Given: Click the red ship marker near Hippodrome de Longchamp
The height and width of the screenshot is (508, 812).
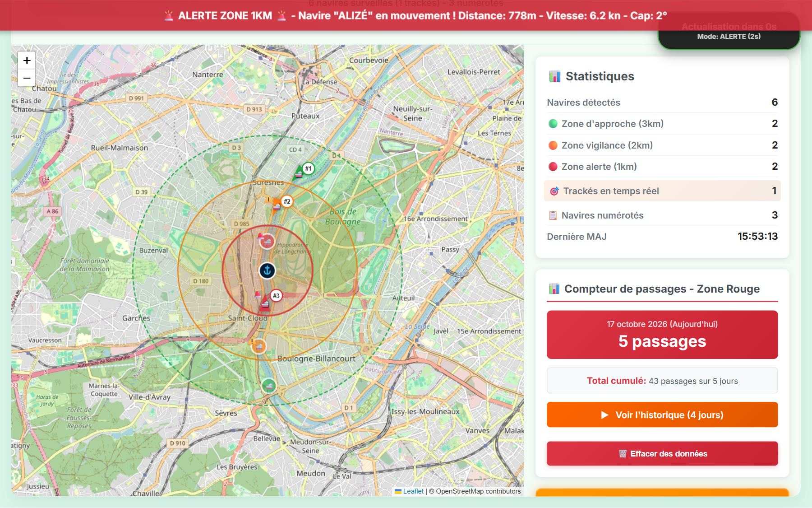Looking at the screenshot, I should coord(267,241).
